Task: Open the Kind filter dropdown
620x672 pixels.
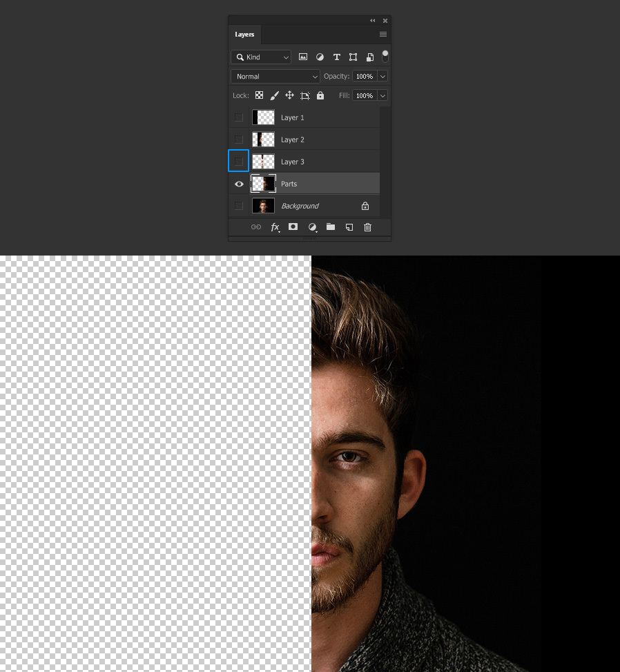Action: (261, 57)
